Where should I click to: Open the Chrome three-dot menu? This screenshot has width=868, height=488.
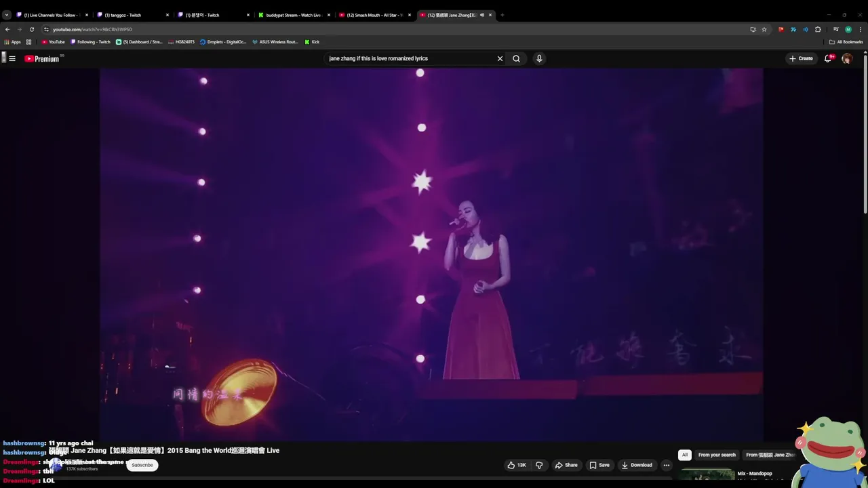[861, 29]
